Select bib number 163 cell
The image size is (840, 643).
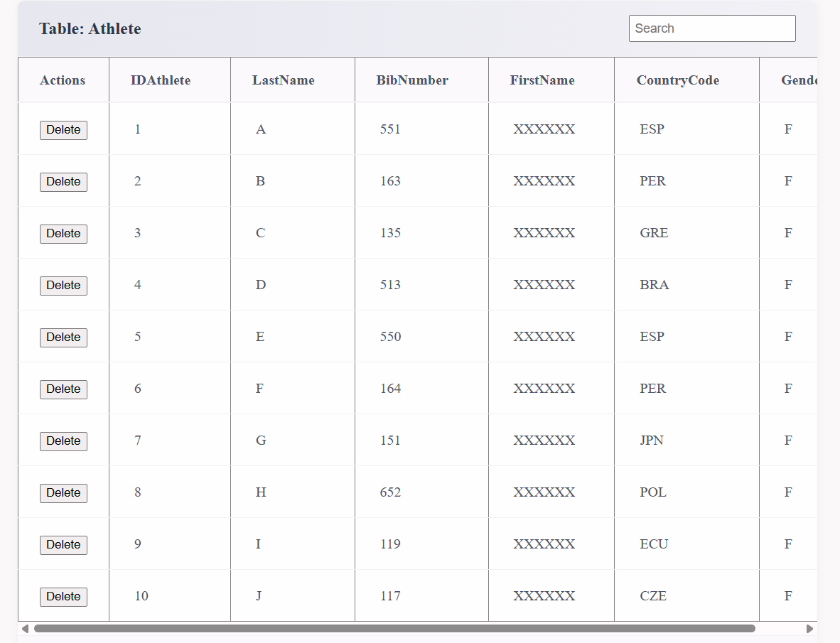pyautogui.click(x=421, y=181)
